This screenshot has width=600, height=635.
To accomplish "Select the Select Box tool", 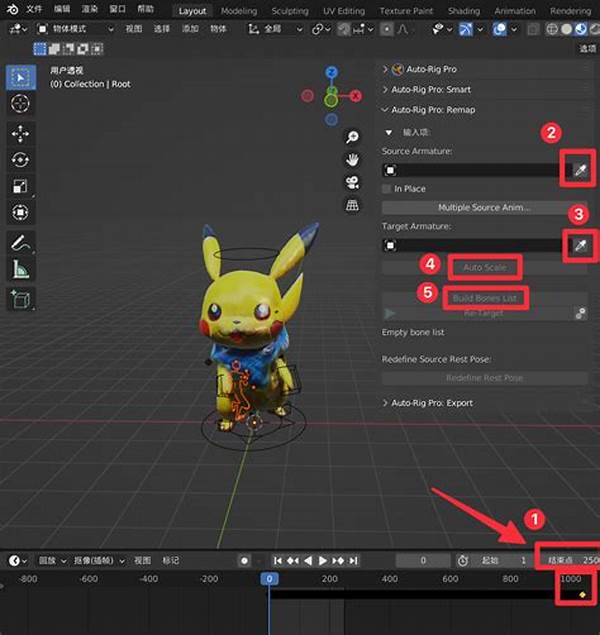I will coord(20,77).
